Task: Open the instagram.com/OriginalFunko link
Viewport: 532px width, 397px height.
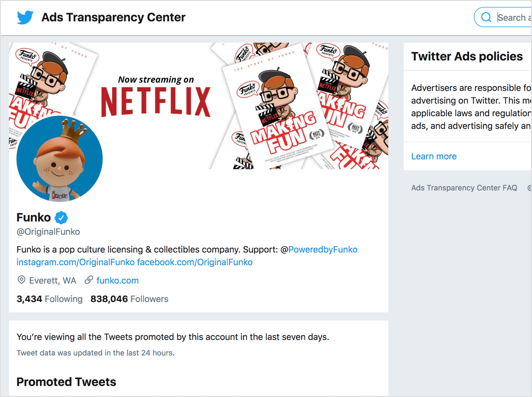Action: point(75,262)
